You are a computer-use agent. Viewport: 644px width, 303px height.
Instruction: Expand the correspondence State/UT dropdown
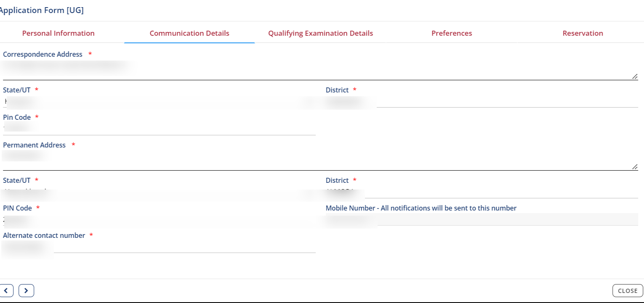point(159,102)
